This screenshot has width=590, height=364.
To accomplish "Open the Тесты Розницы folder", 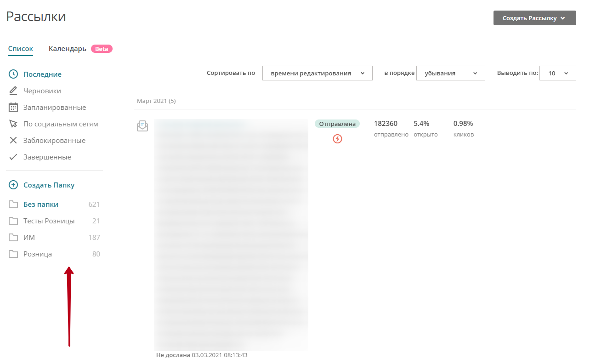I will (49, 221).
